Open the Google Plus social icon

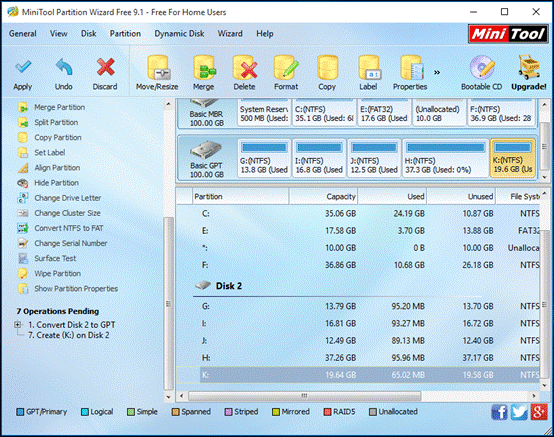[x=539, y=412]
